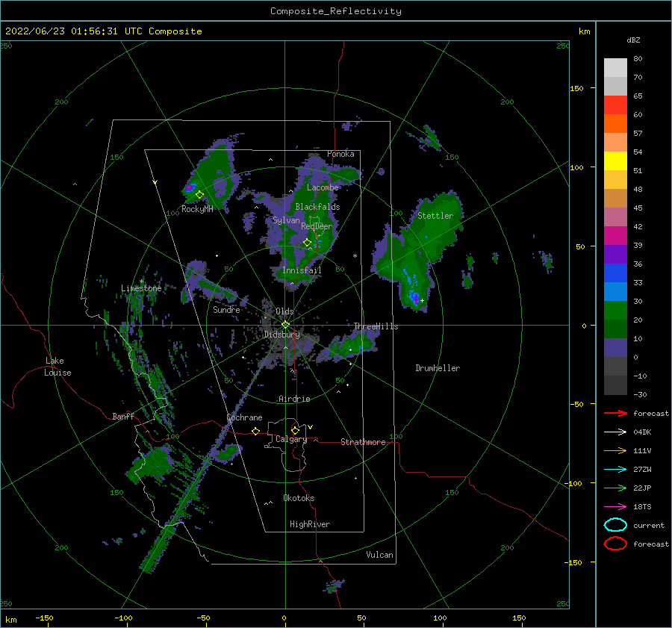672x628 pixels.
Task: Click the Sylvan town label
Action: coord(286,220)
